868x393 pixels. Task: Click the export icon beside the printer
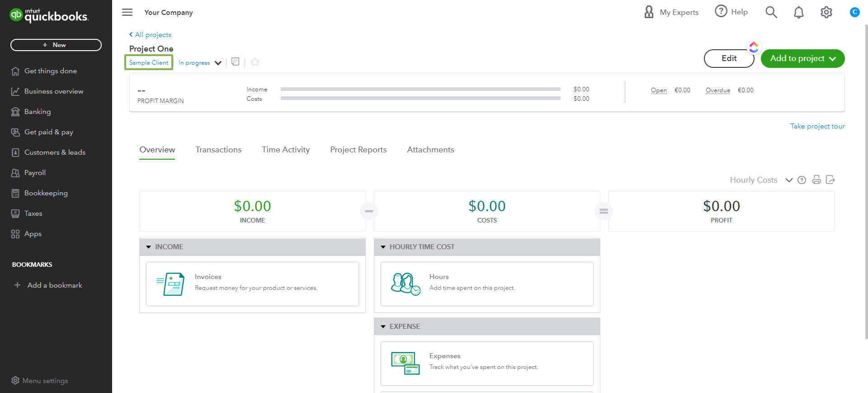[x=830, y=180]
